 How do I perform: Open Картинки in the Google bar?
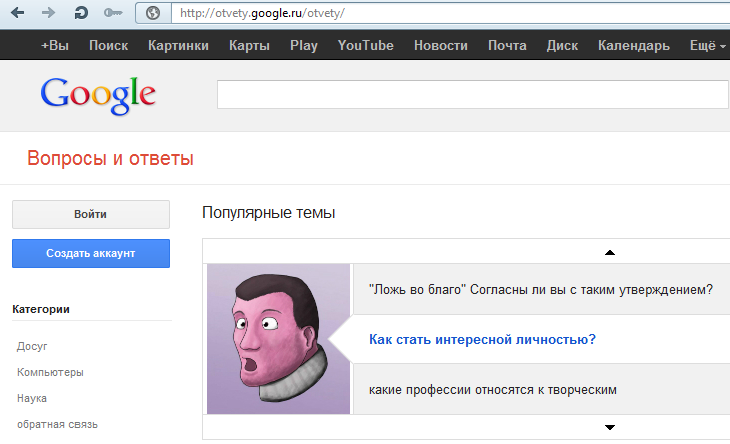tap(178, 46)
